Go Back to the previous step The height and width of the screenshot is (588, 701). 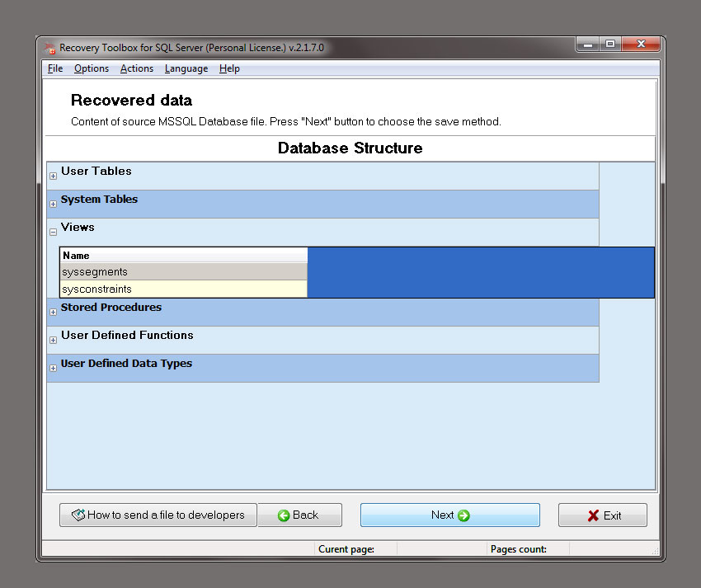tap(300, 515)
